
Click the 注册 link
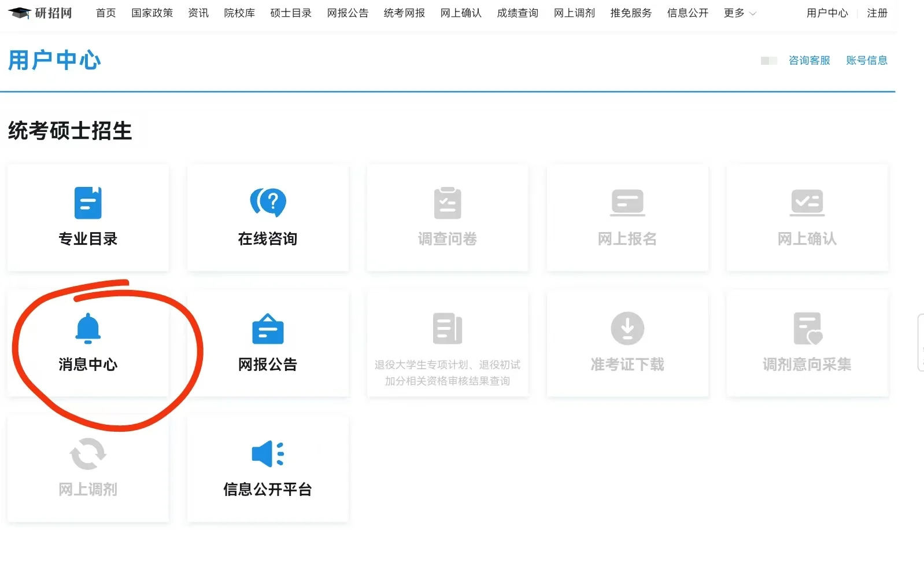(877, 13)
